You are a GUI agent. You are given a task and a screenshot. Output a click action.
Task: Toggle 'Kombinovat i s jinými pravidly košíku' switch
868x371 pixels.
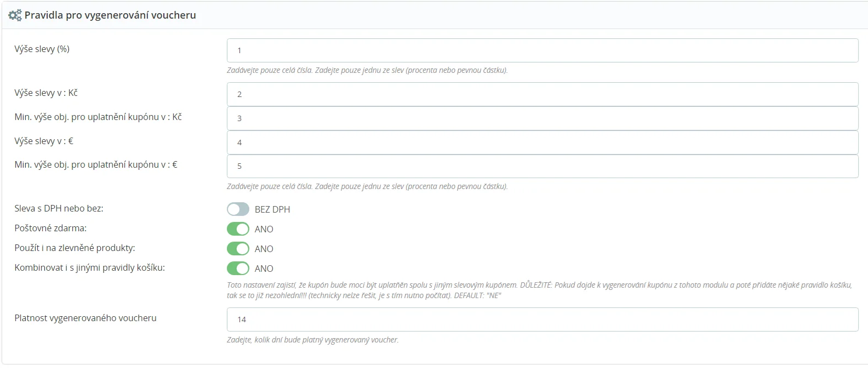coord(238,269)
